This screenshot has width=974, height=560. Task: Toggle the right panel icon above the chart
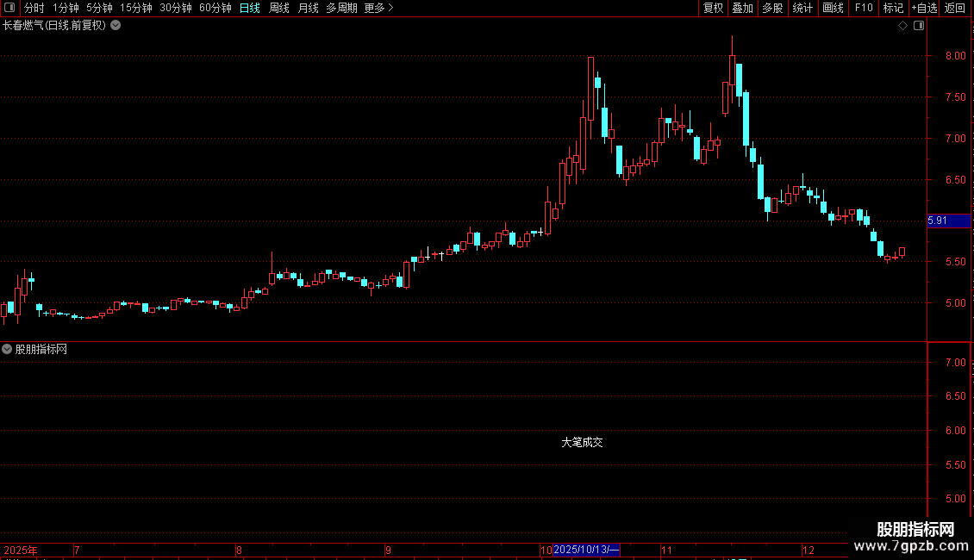tap(919, 26)
